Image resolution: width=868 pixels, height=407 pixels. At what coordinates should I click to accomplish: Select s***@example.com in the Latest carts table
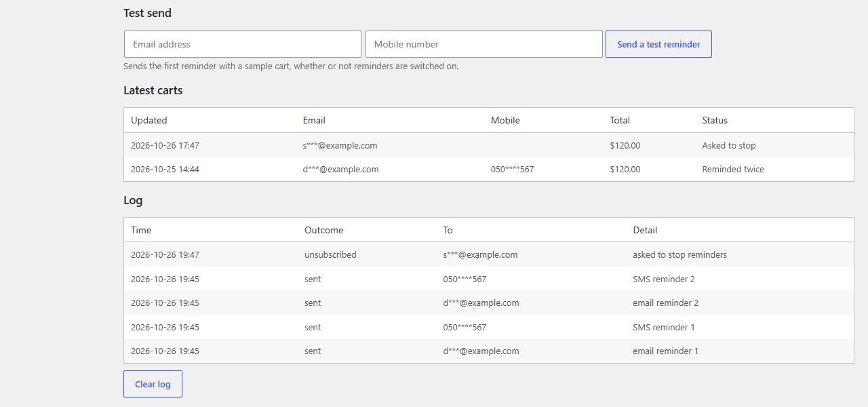pos(340,145)
